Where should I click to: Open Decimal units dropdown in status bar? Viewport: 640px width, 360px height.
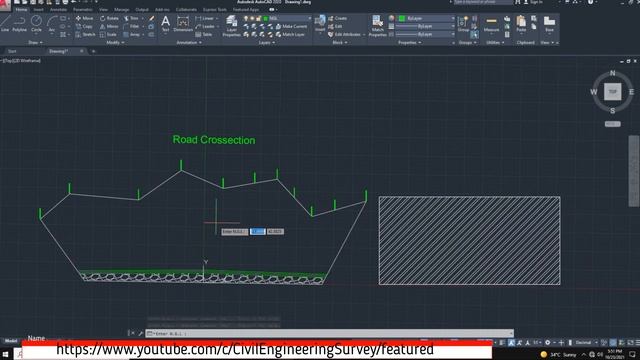tap(586, 343)
